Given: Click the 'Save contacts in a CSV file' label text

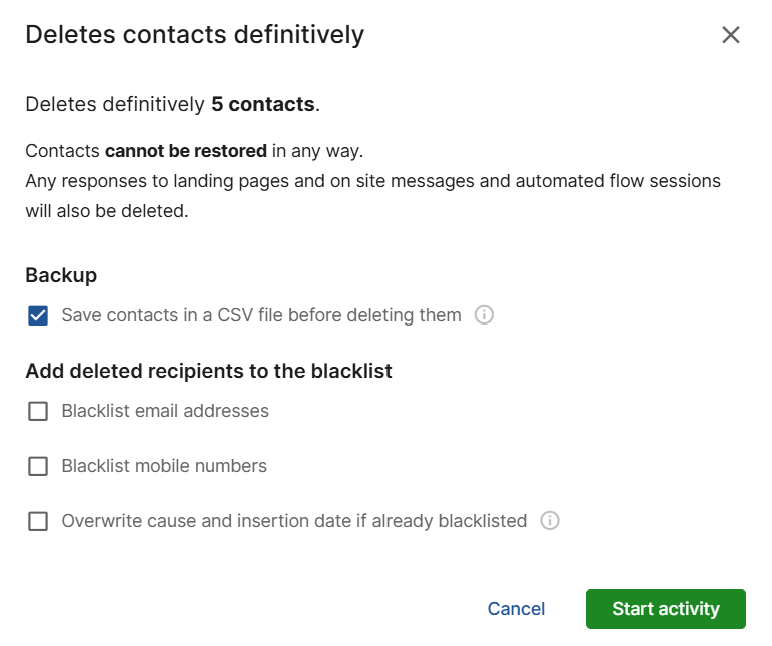Looking at the screenshot, I should click(x=261, y=315).
